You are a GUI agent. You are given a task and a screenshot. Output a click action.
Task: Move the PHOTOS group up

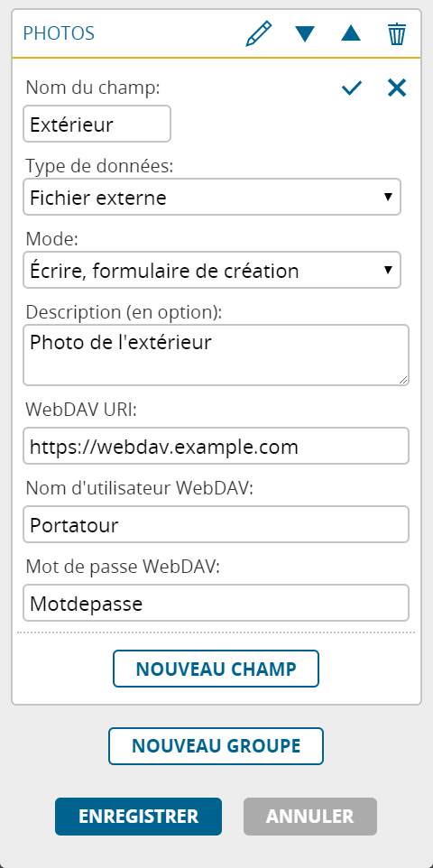351,33
